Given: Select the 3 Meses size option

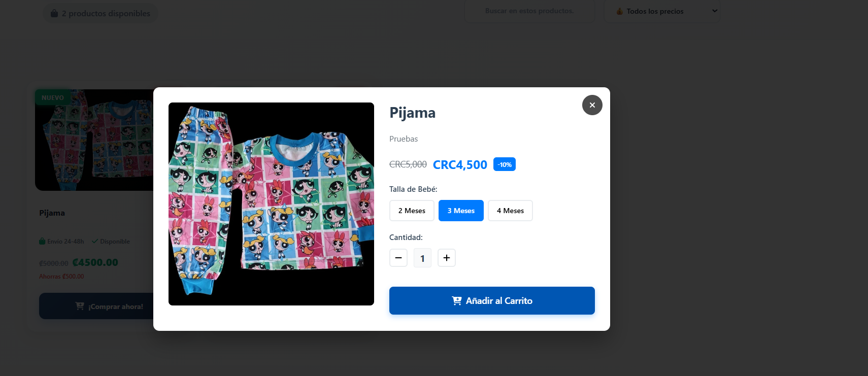Looking at the screenshot, I should 461,211.
